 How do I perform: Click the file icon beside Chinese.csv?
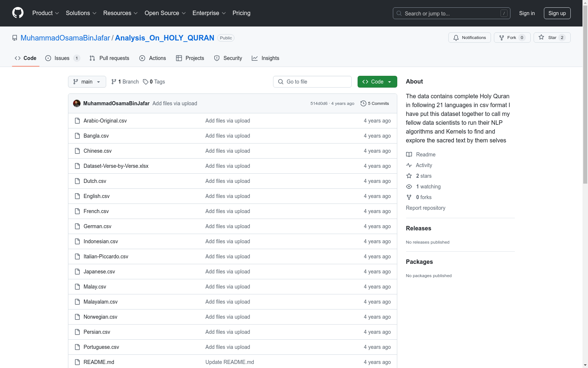[77, 151]
